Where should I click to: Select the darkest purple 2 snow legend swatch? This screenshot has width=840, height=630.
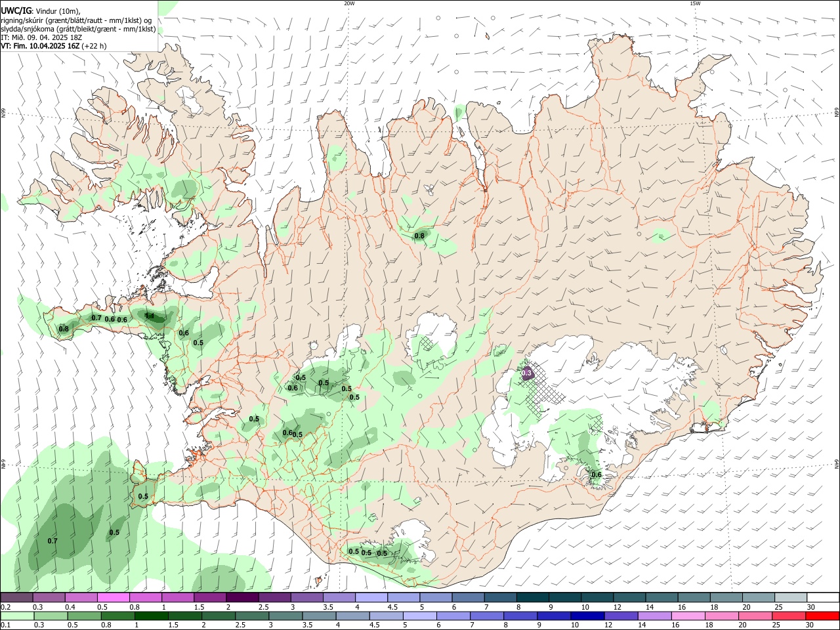[x=242, y=598]
